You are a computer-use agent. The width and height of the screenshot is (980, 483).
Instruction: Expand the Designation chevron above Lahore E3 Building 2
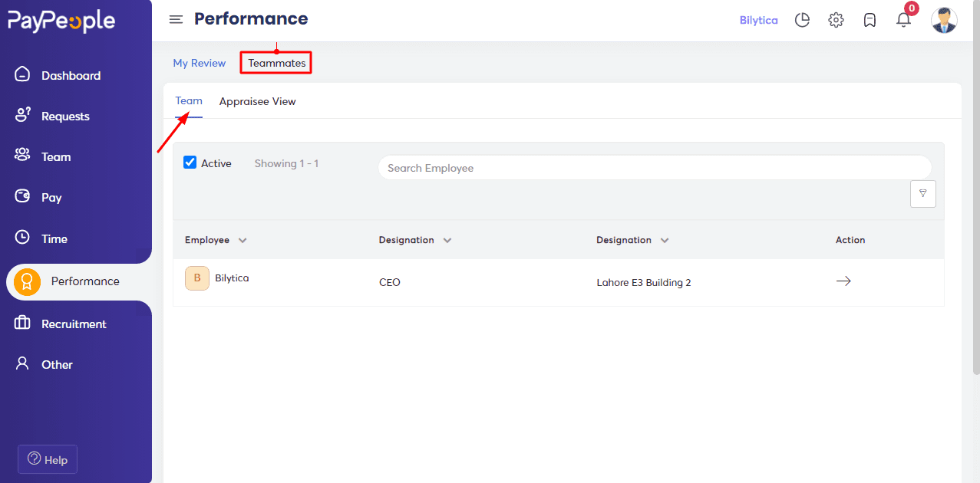pyautogui.click(x=665, y=241)
